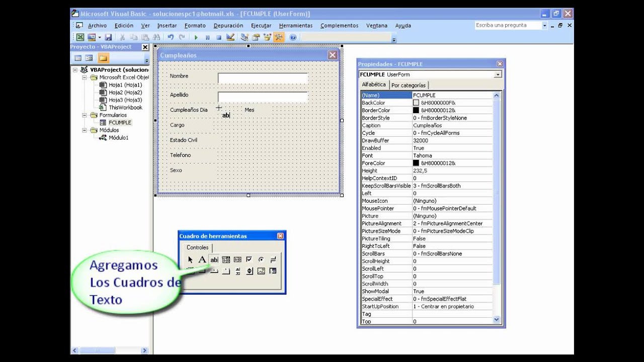Open the Insertar menu
644x362 pixels.
pos(167,26)
